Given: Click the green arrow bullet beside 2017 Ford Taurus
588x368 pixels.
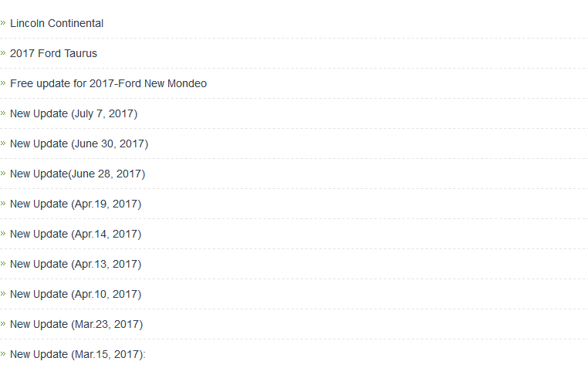Looking at the screenshot, I should tap(3, 52).
